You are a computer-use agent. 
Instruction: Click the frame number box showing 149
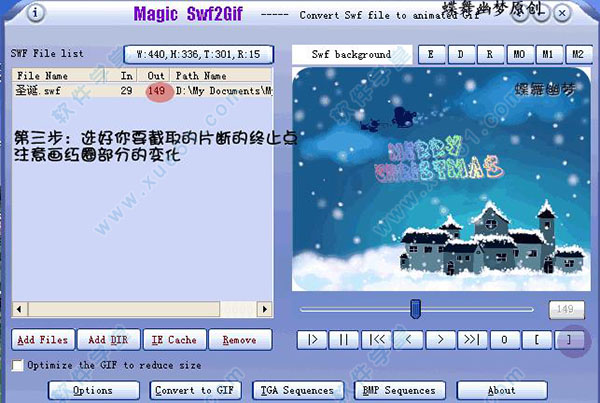[567, 309]
